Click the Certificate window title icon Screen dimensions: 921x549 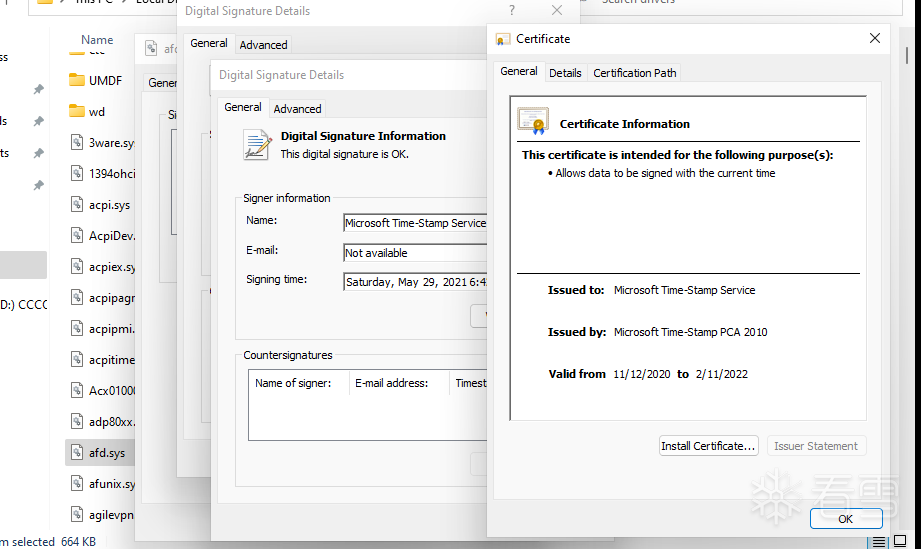503,39
